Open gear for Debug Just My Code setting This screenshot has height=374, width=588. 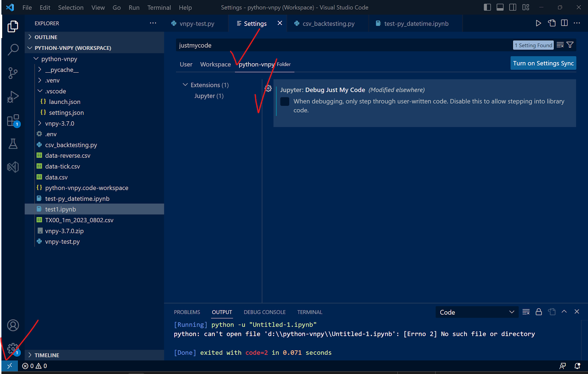(x=268, y=89)
